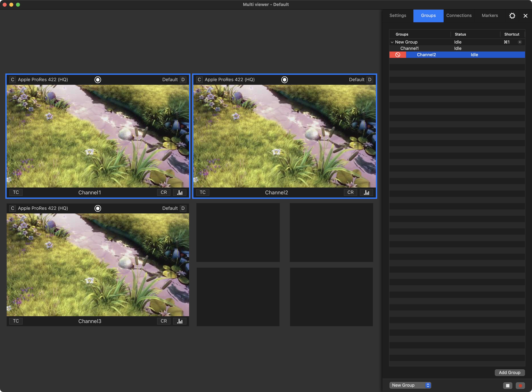The image size is (532, 392).
Task: Switch to the Settings tab
Action: point(398,16)
